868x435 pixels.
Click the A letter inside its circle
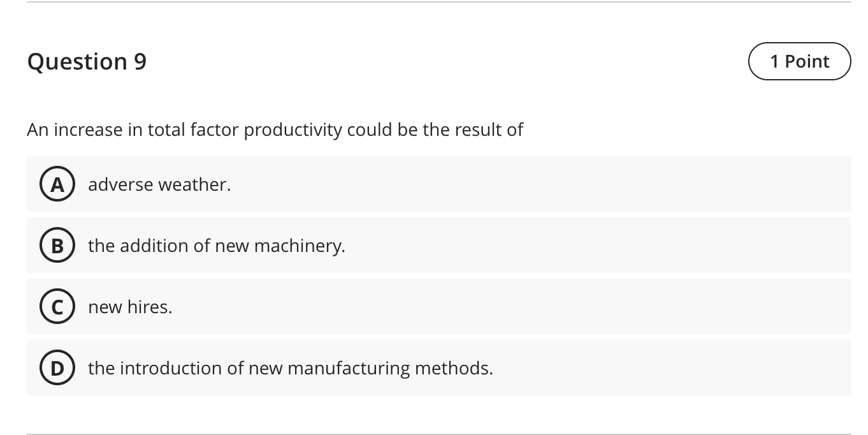57,184
